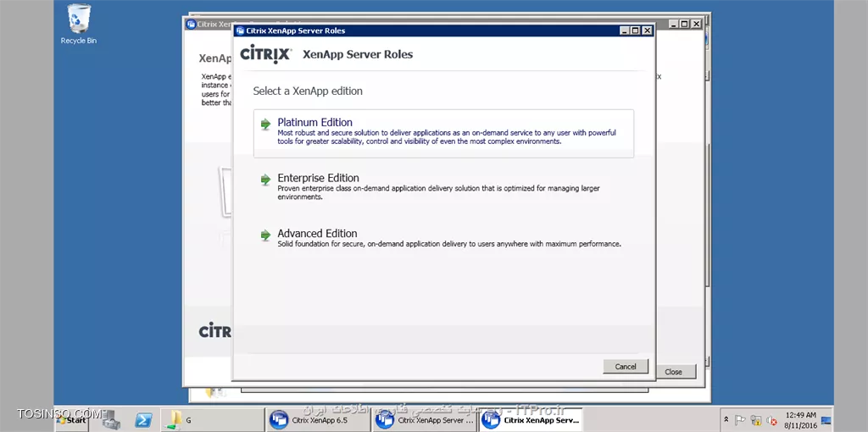Cancel the XenApp Server Roles dialog
This screenshot has height=432, width=868.
click(626, 366)
